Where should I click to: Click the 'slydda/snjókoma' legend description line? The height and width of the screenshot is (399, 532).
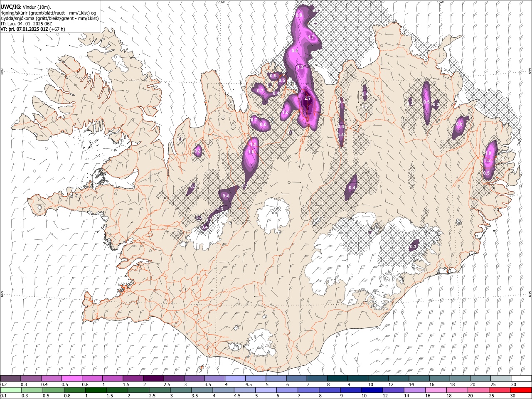[x=49, y=18]
